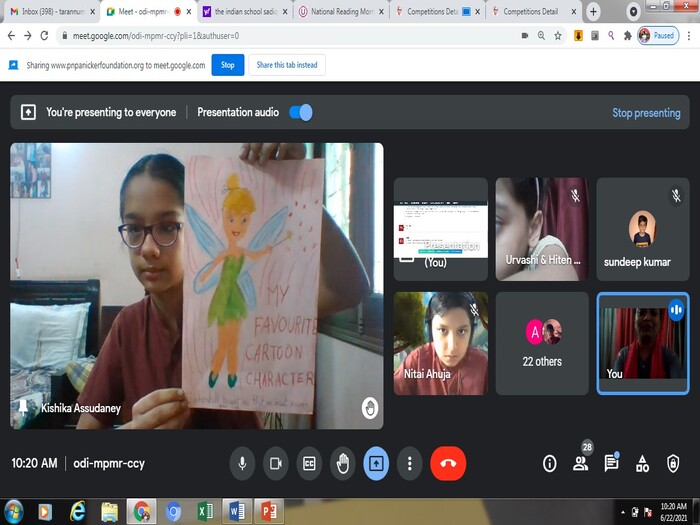Go forward in browser
The width and height of the screenshot is (700, 525).
coord(28,36)
